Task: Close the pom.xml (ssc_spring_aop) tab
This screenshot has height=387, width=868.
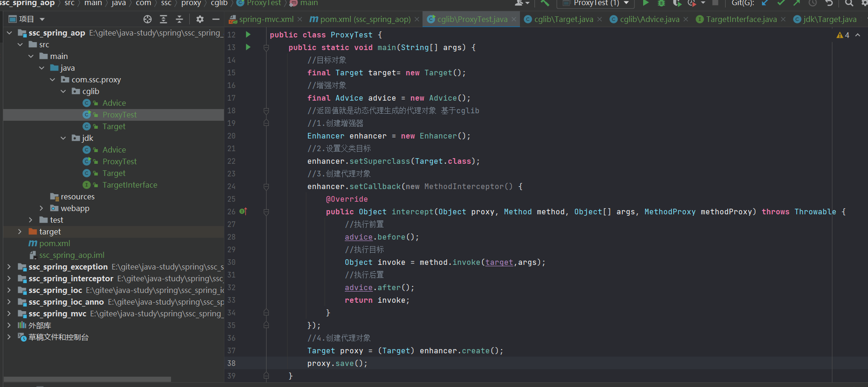Action: pyautogui.click(x=417, y=20)
